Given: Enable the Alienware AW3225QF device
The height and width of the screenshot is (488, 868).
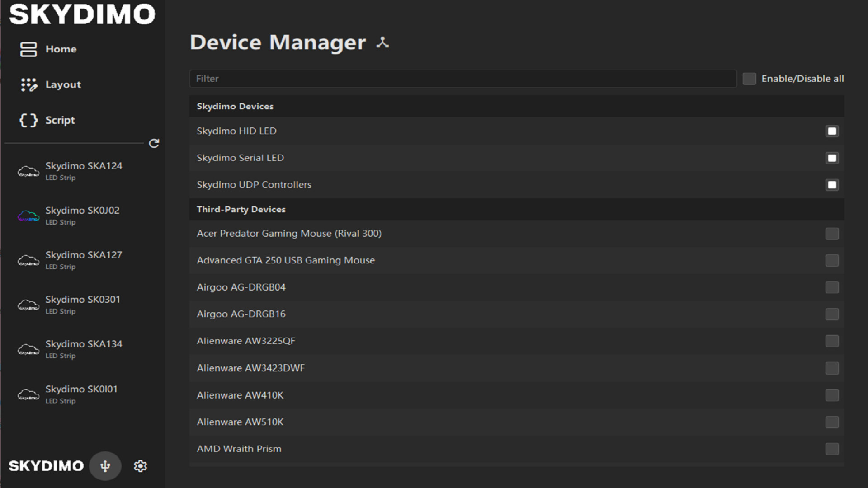Looking at the screenshot, I should point(832,341).
